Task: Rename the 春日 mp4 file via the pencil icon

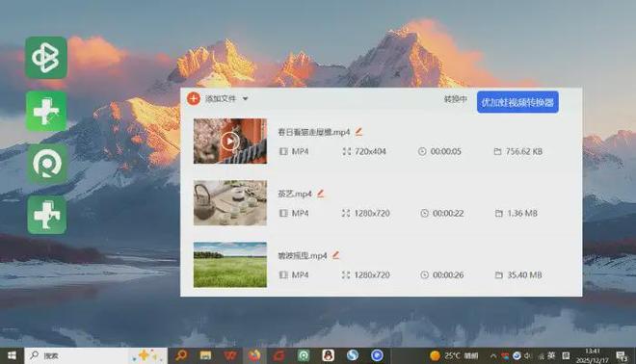Action: (x=358, y=132)
